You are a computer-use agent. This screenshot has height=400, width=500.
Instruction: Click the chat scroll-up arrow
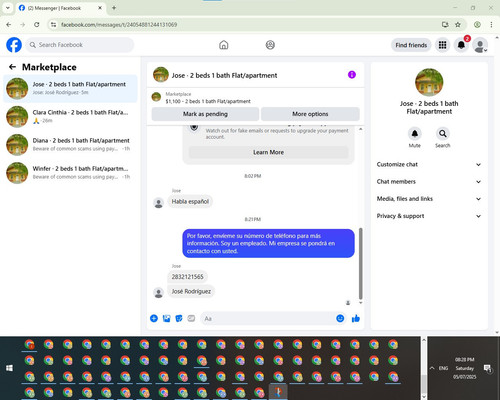click(x=360, y=129)
